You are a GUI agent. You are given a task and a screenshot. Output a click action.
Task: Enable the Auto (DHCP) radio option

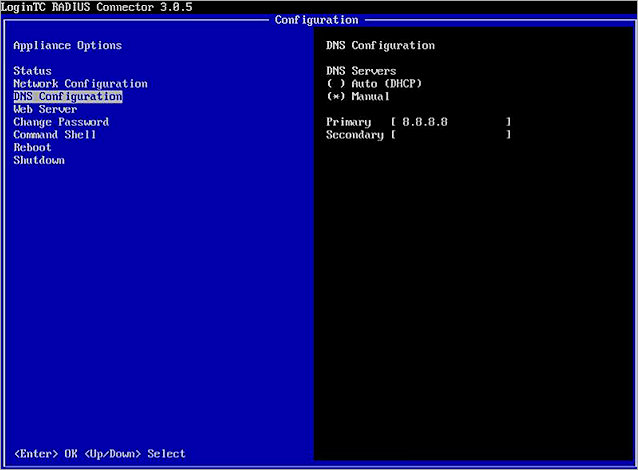pos(374,84)
